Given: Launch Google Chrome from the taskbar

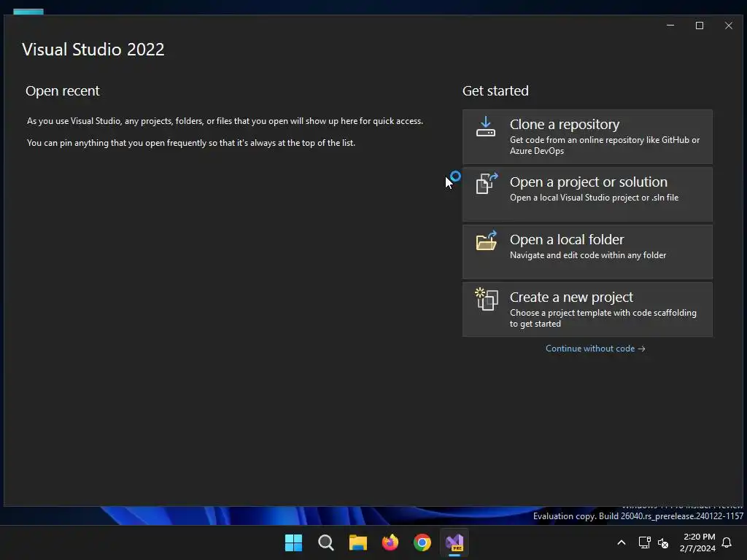Looking at the screenshot, I should tap(422, 542).
